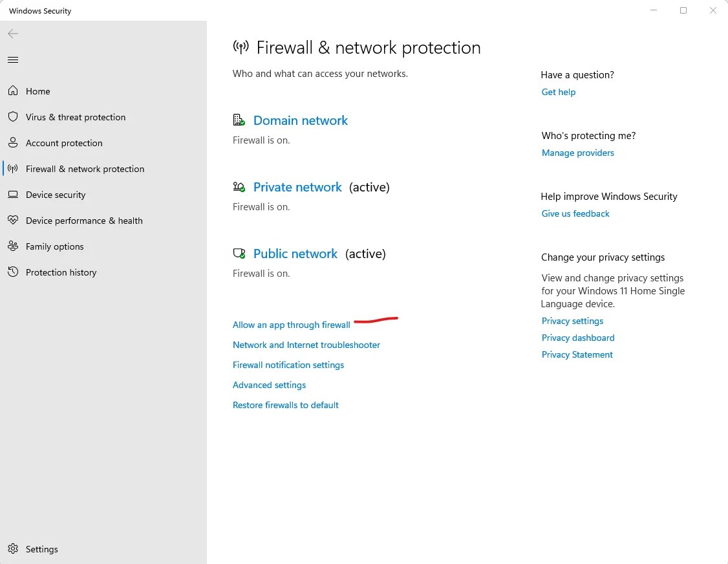Screen dimensions: 728x564
Task: Open Manage providers
Action: 577,153
